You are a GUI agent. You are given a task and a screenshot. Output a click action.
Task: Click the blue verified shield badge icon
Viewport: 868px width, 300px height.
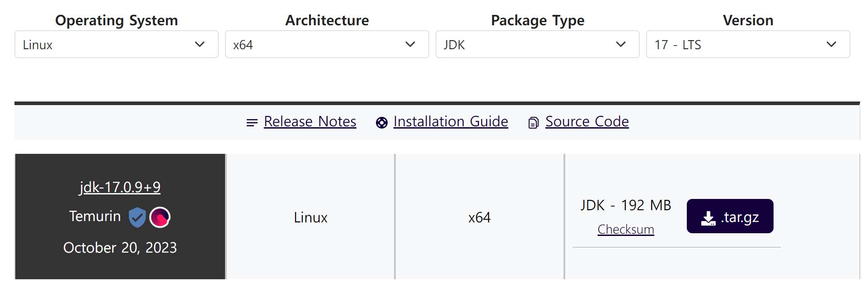(x=137, y=217)
